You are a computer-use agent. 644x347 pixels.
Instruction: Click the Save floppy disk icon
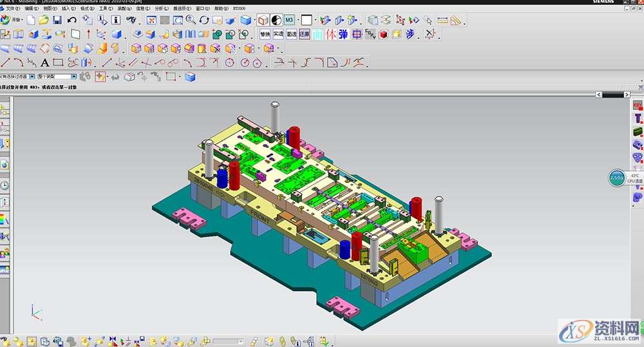point(57,21)
